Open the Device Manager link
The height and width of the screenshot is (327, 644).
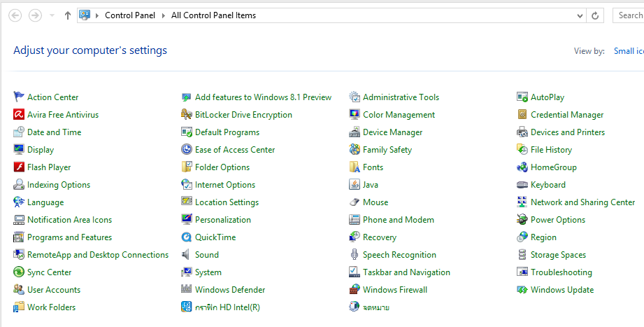(392, 132)
